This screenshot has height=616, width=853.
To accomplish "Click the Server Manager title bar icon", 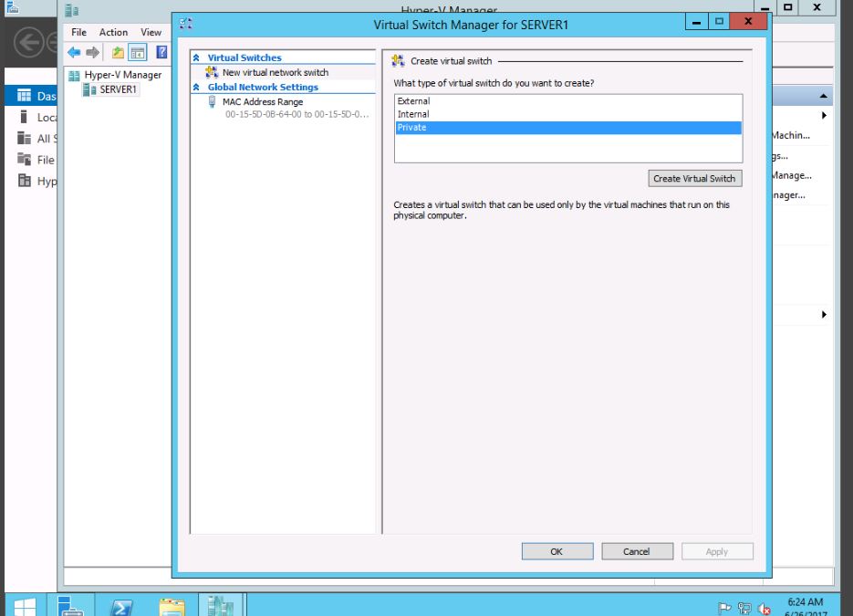I will [x=12, y=6].
